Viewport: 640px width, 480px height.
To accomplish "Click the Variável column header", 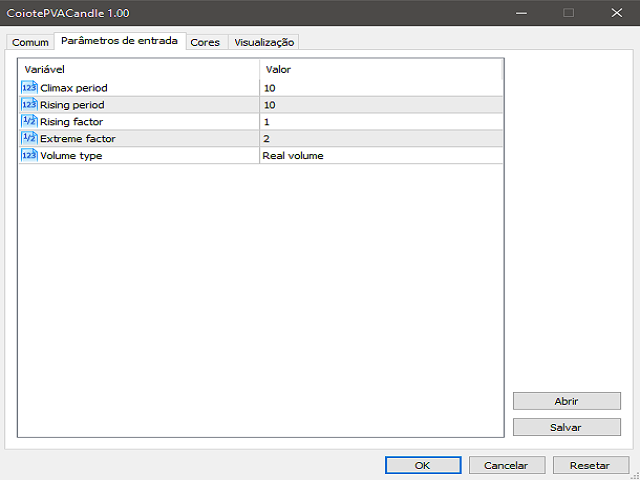I will 138,69.
